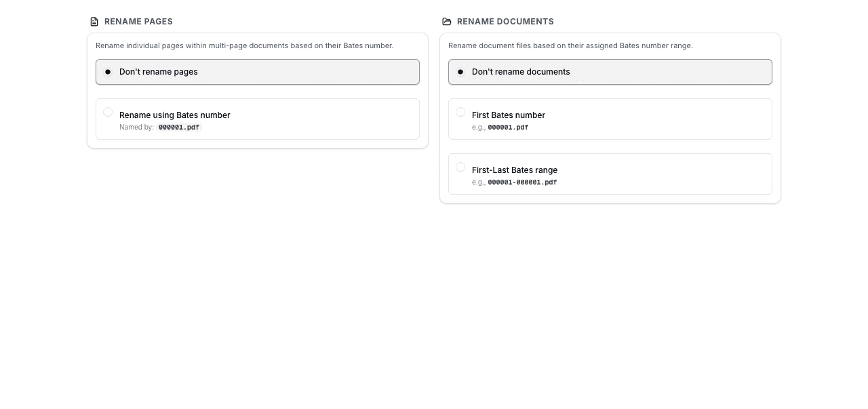Image resolution: width=868 pixels, height=409 pixels.
Task: Click the 000001-000001.pdf example chip
Action: [x=521, y=182]
